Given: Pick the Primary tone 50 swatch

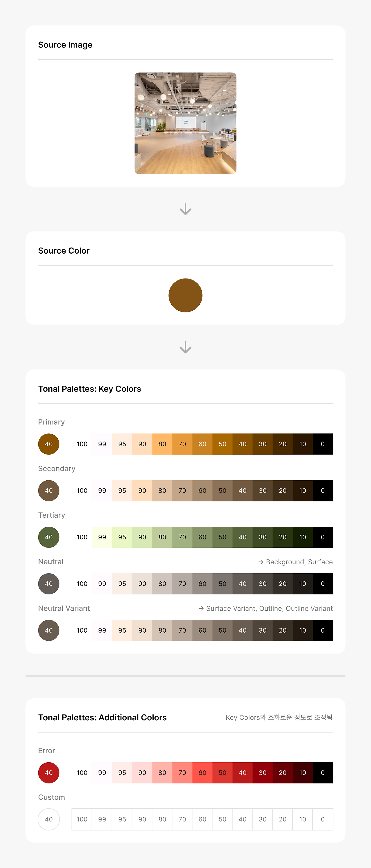Looking at the screenshot, I should coord(222,444).
